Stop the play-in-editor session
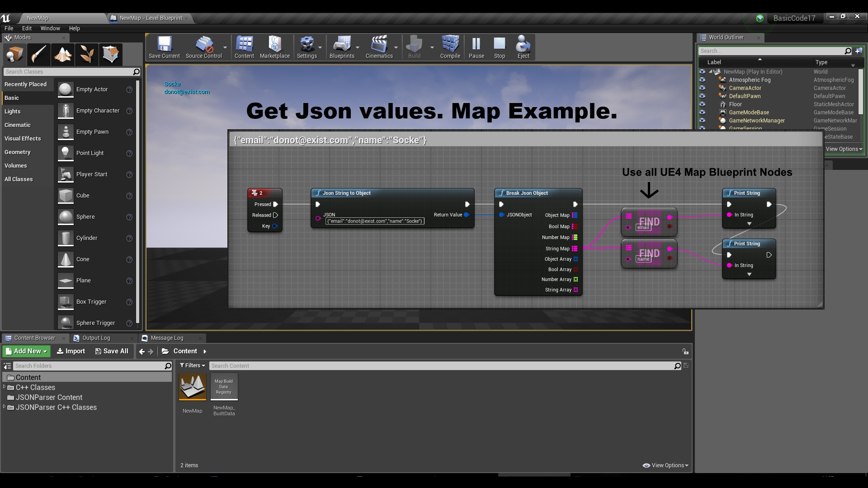 pos(500,47)
